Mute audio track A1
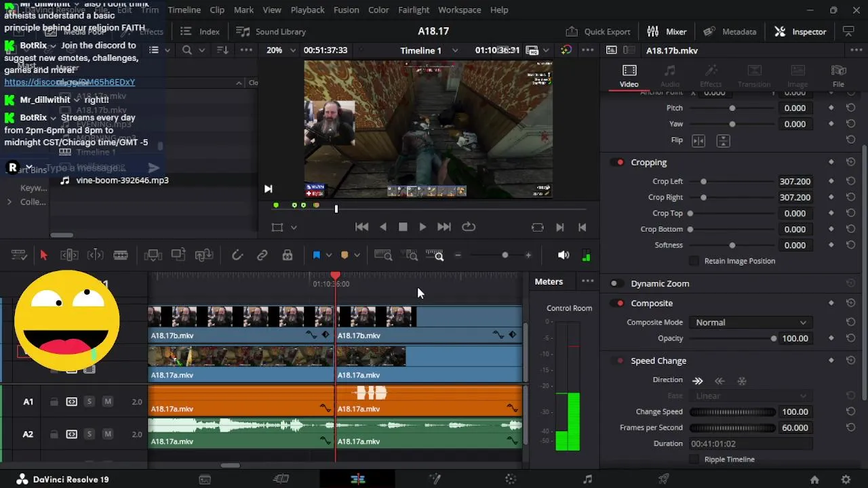The image size is (868, 488). coord(107,402)
